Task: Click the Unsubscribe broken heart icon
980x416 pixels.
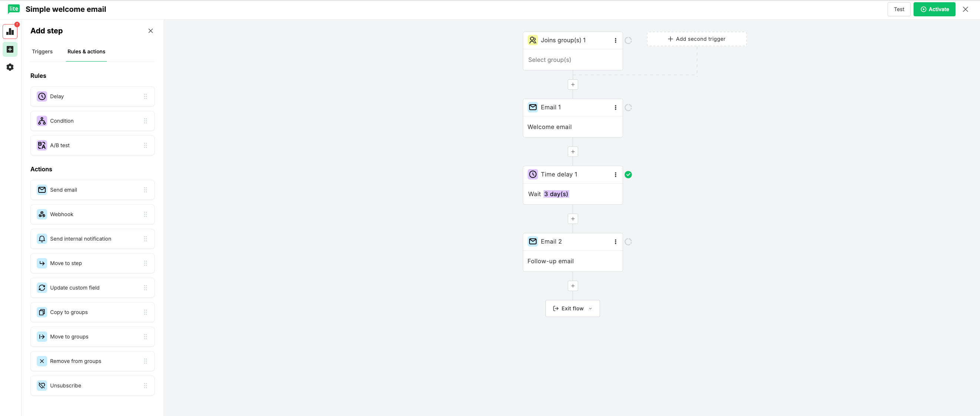Action: click(x=42, y=386)
